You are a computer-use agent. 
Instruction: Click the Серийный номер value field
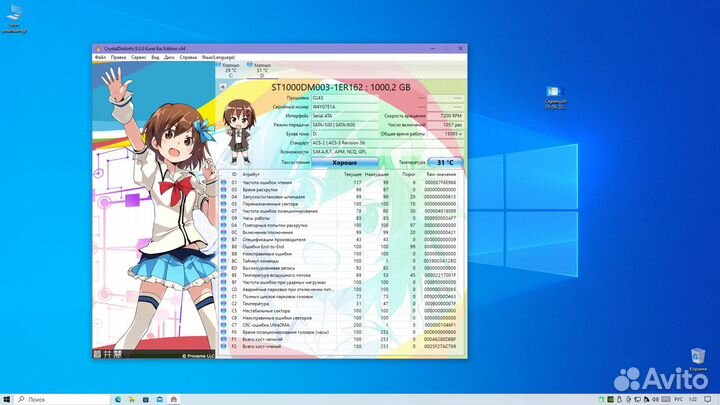[x=345, y=107]
